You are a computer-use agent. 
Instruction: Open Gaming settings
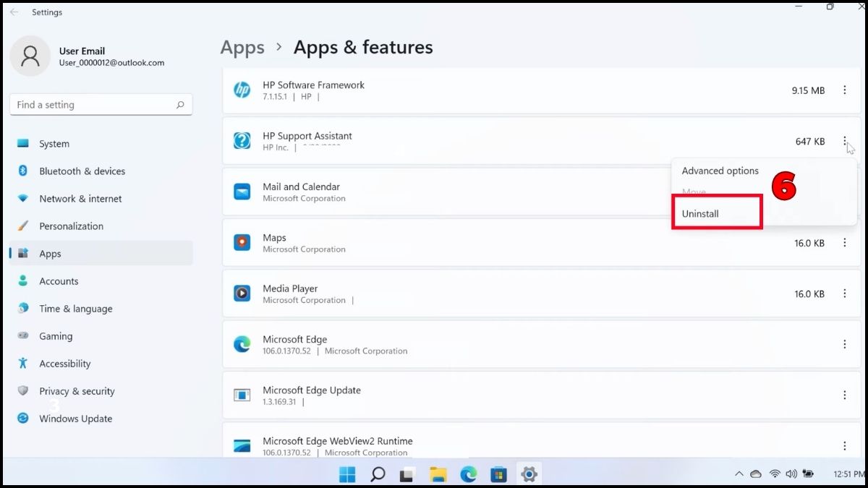coord(101,336)
